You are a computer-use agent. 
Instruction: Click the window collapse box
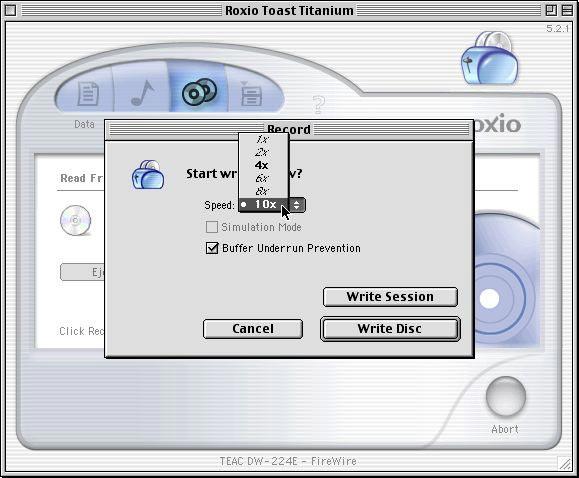(x=567, y=10)
